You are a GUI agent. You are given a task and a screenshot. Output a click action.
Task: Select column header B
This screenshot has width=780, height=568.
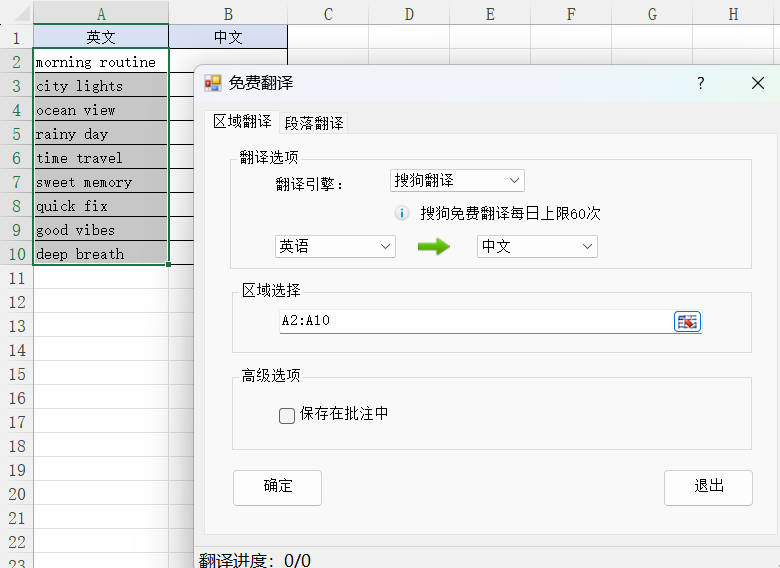coord(228,13)
